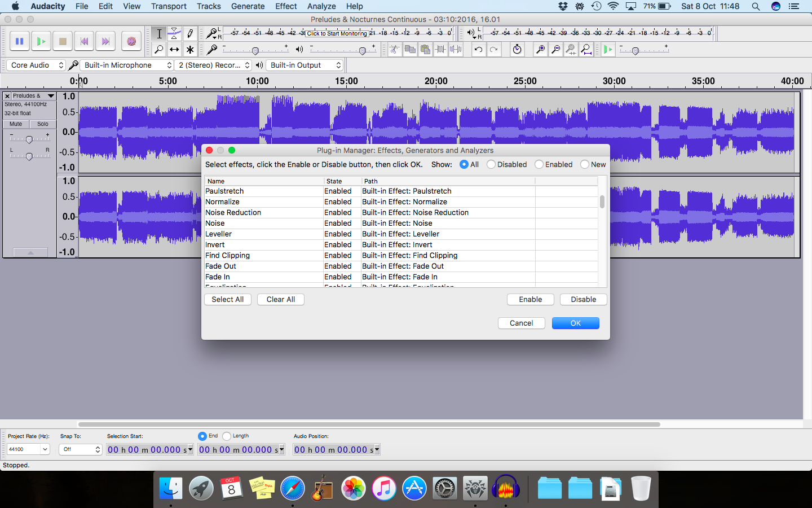Click the Record button
Screen dimensions: 812x508
click(x=131, y=41)
